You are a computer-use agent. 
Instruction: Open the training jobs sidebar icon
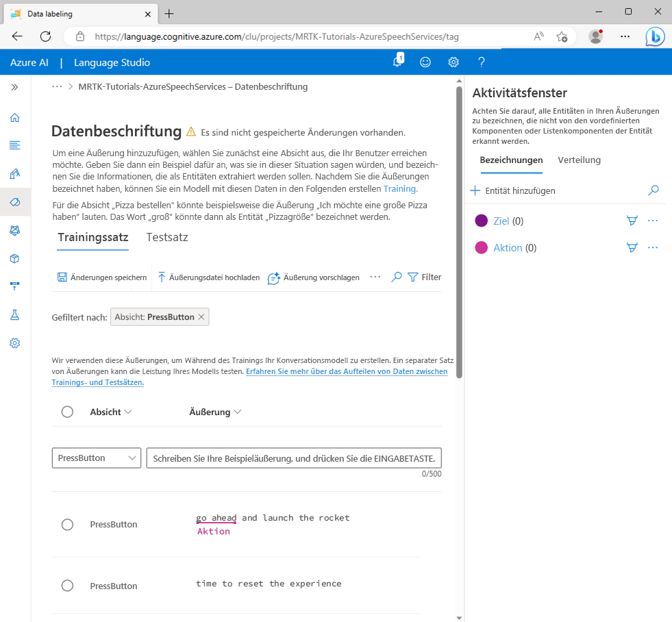[14, 230]
